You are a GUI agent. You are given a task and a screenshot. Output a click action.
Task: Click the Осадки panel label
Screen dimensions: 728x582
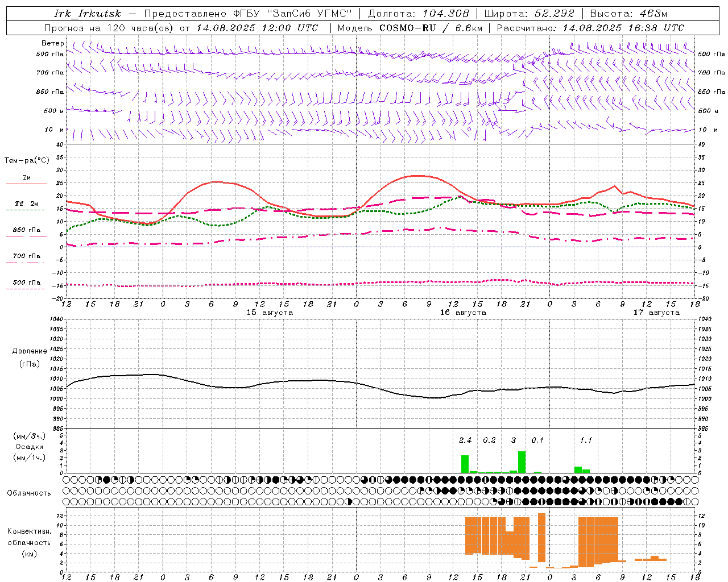(x=29, y=447)
